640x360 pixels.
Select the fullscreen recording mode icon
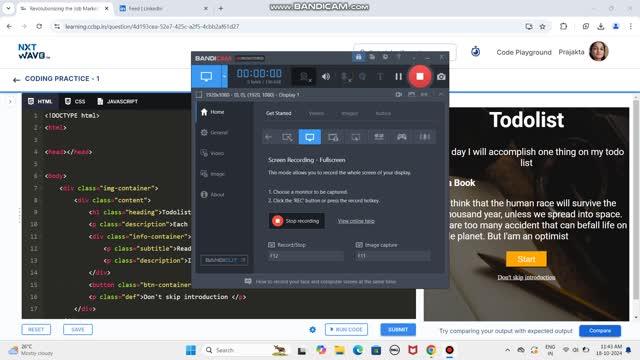(310, 137)
